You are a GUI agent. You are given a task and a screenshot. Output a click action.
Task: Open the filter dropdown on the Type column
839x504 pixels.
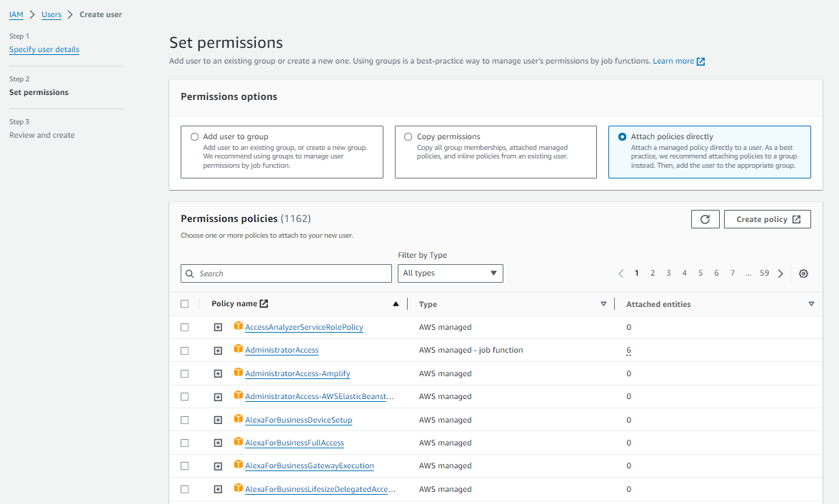(604, 303)
